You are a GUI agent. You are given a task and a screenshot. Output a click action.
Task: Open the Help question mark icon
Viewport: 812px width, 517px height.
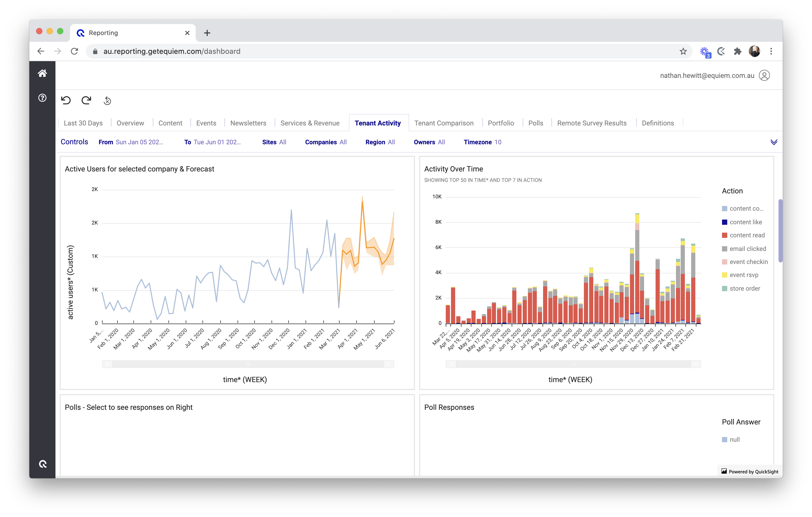[x=42, y=98]
